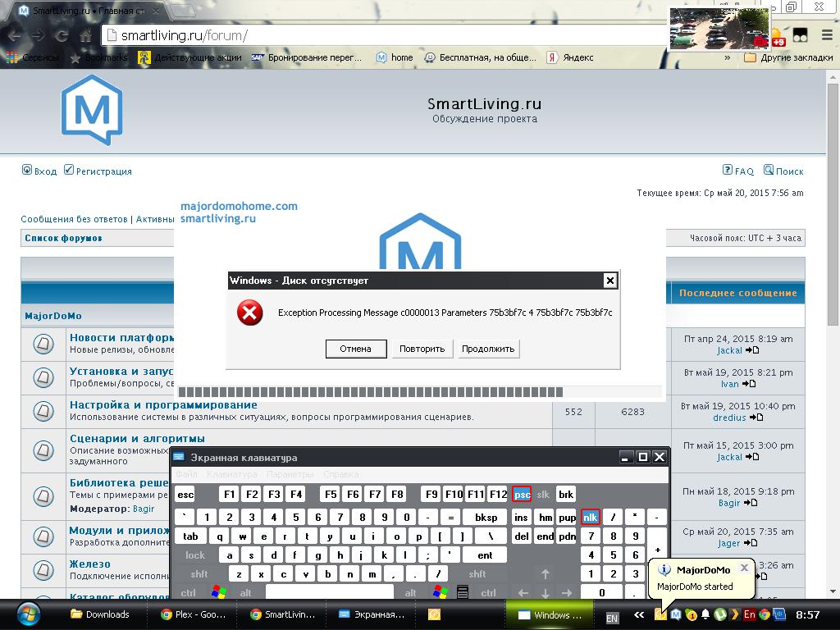Open the Параметры menu of the on-screen keyboard
Image resolution: width=840 pixels, height=630 pixels.
[290, 474]
